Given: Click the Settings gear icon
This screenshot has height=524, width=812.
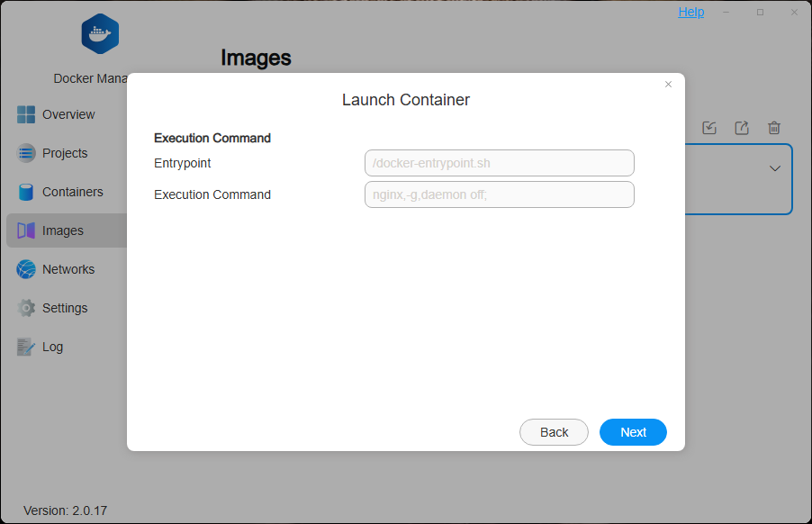Looking at the screenshot, I should tap(26, 308).
